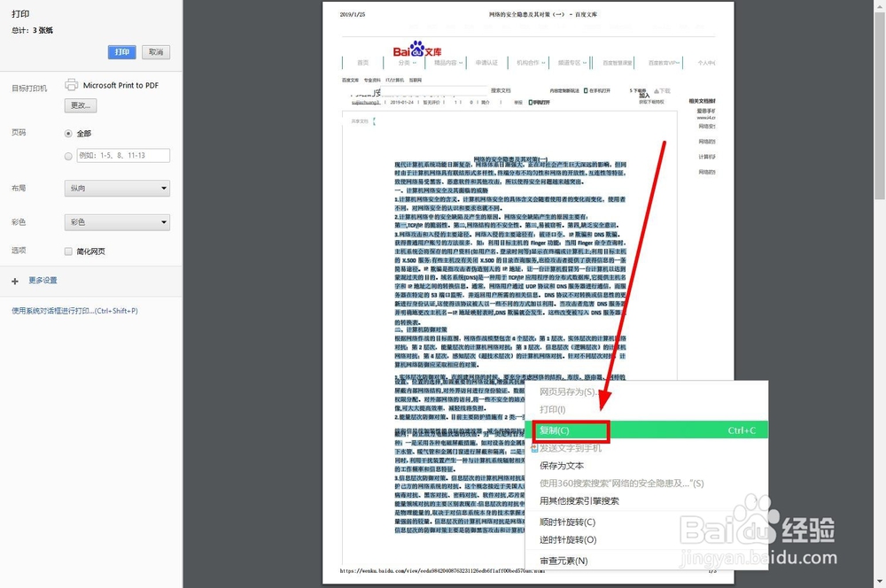
Task: Click the scrollbar down arrow in the preview
Action: (880, 581)
